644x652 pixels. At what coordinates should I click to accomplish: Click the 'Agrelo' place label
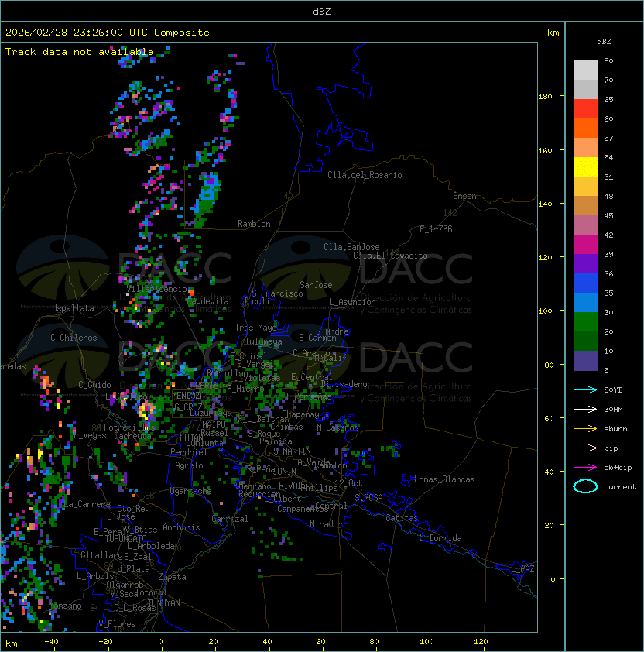pos(189,465)
